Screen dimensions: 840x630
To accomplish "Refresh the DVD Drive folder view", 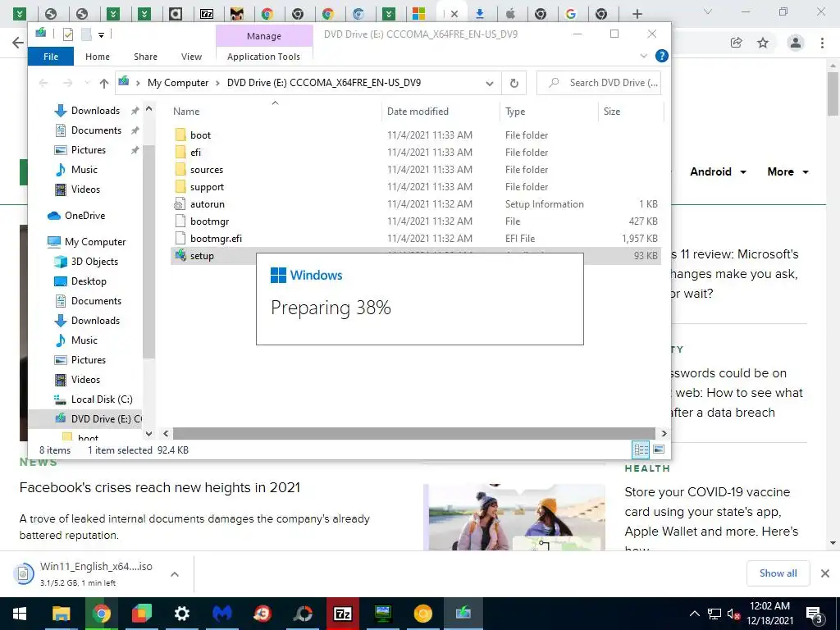I will [x=514, y=83].
